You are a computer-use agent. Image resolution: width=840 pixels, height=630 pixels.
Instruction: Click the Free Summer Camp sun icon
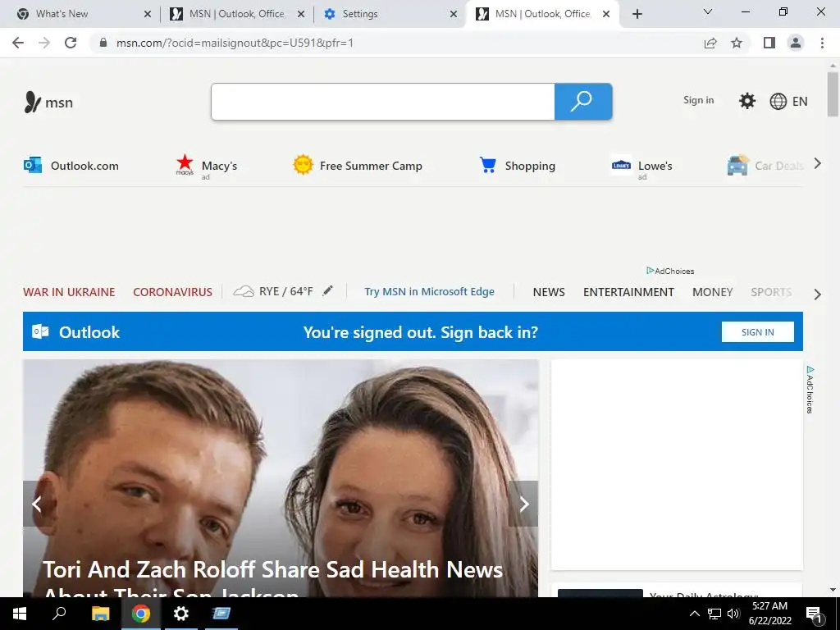coord(303,164)
